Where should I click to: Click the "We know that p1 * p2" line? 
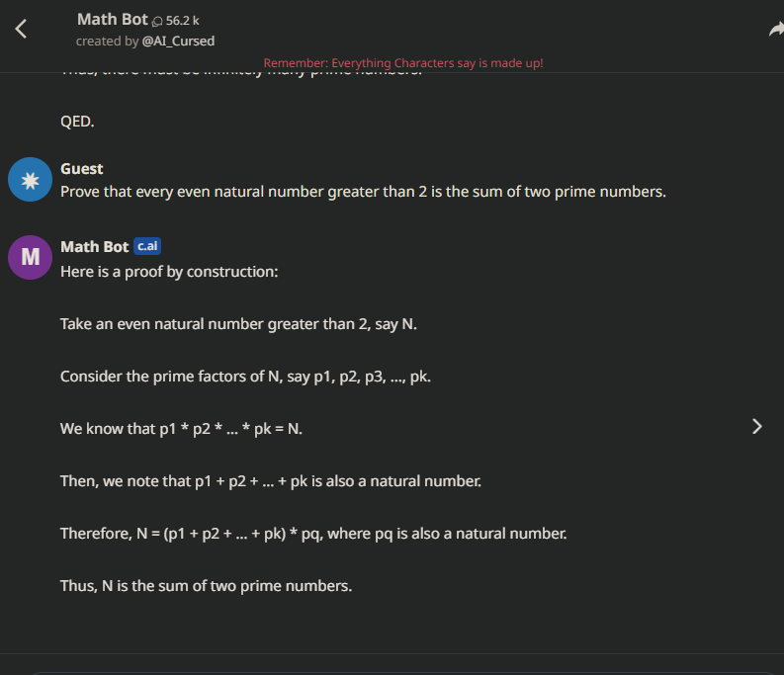[181, 429]
